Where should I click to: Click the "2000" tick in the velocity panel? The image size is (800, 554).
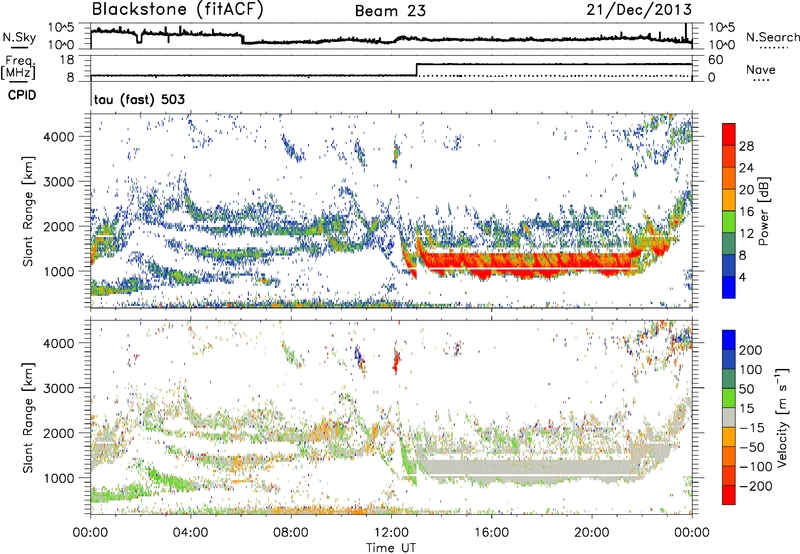[x=59, y=433]
